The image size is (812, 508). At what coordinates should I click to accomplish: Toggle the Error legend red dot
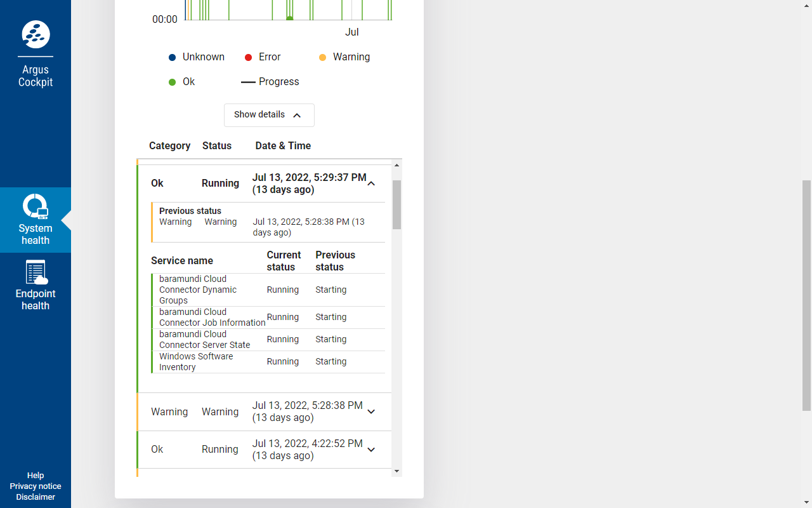click(248, 57)
